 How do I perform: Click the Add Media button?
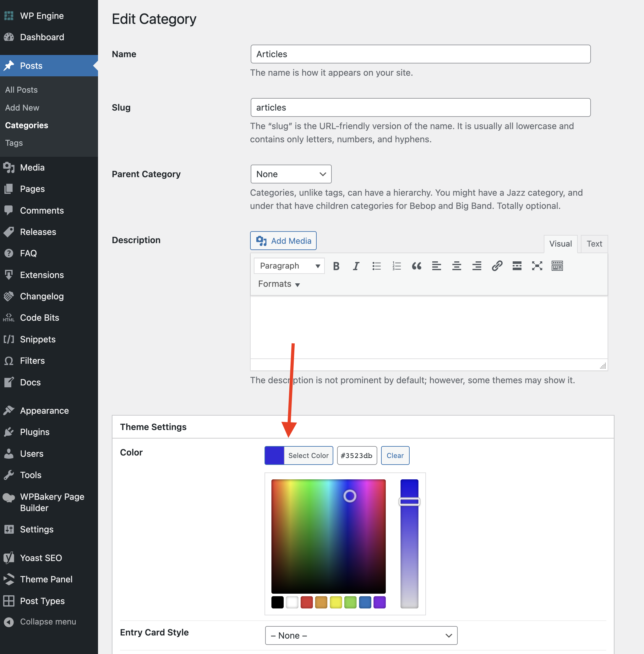pyautogui.click(x=283, y=240)
